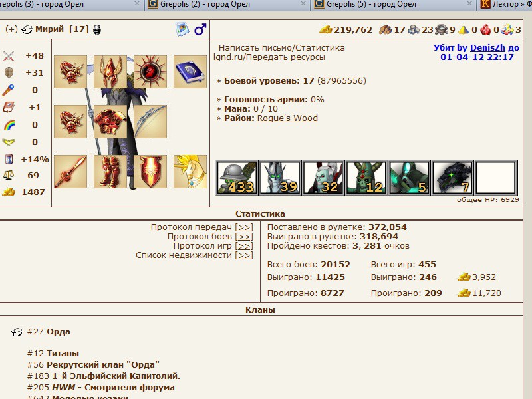Click the second-row red amulet item
532x399 pixels.
coord(70,122)
